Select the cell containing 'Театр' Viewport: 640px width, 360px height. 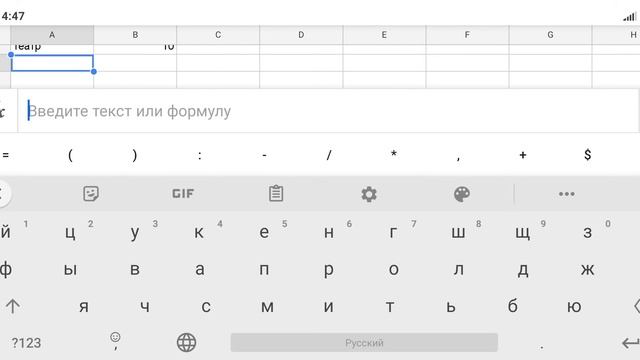click(x=52, y=49)
